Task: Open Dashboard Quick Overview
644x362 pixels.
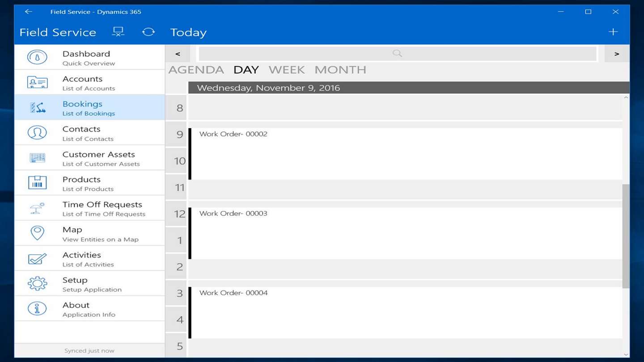Action: (89, 57)
